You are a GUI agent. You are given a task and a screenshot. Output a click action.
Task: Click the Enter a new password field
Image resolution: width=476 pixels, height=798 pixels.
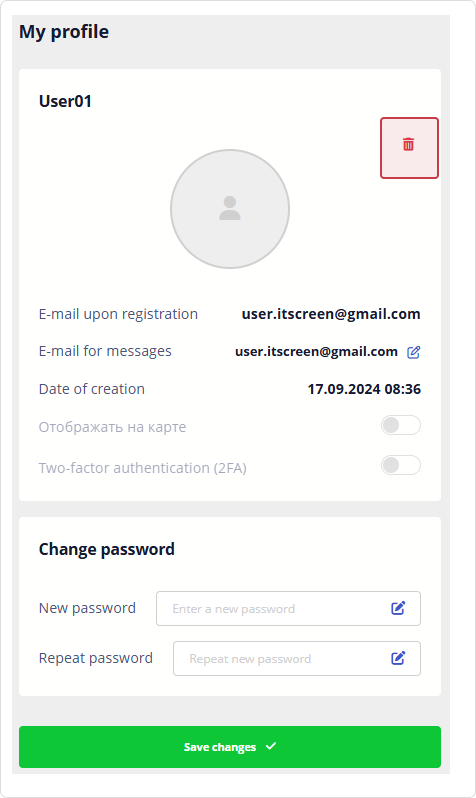point(288,608)
